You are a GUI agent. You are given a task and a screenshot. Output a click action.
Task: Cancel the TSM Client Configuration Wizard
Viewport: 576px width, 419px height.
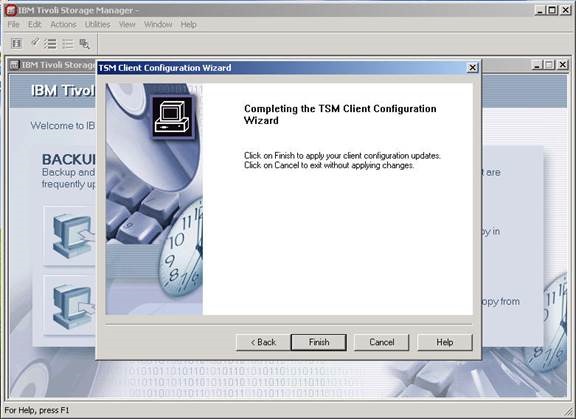pos(381,342)
